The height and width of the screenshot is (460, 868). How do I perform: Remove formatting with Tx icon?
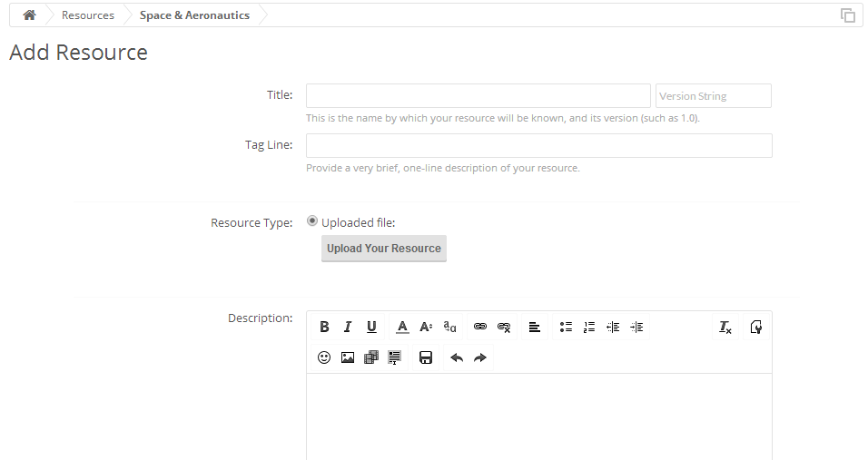[x=725, y=327]
